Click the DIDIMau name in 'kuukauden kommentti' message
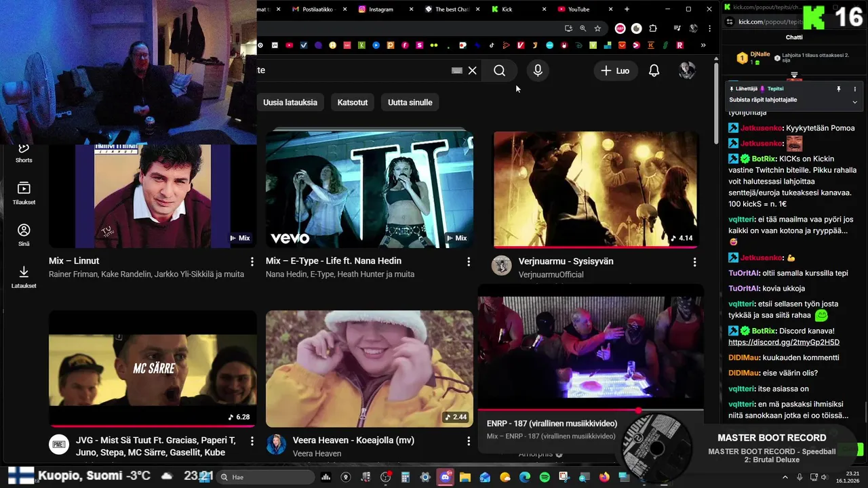The image size is (868, 488). (x=744, y=357)
